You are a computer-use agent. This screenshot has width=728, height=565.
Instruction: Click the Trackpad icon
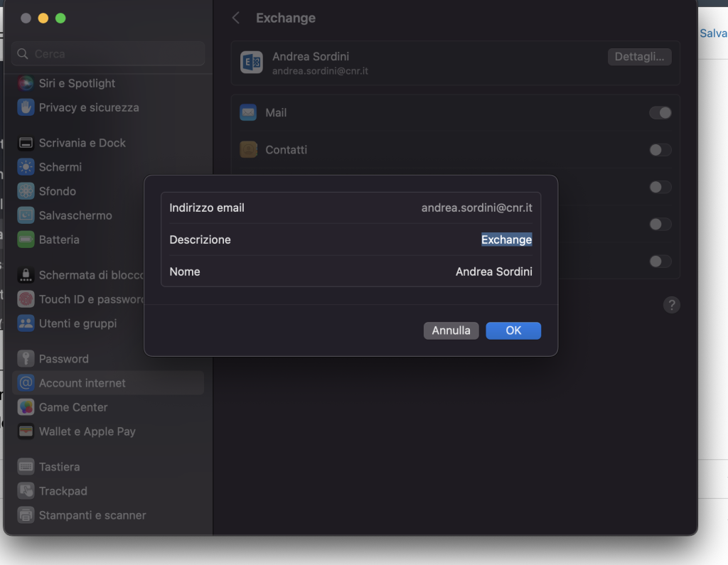26,490
